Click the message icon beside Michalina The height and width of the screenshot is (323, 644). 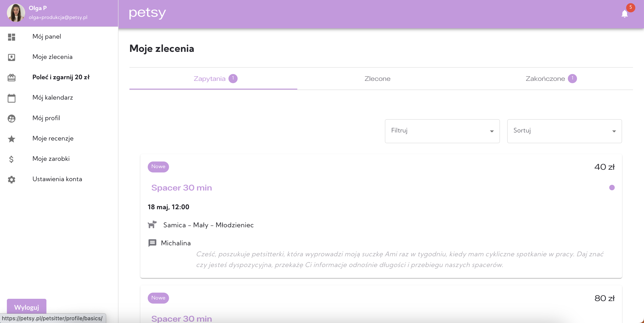pos(152,243)
